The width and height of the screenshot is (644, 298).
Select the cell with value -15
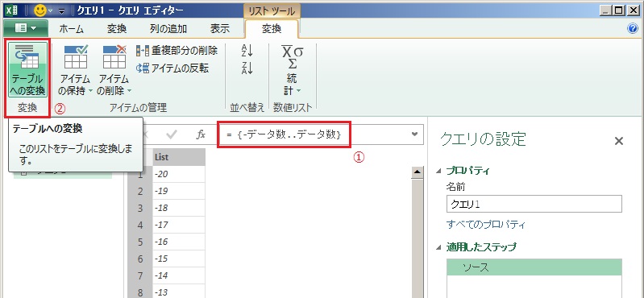click(179, 259)
